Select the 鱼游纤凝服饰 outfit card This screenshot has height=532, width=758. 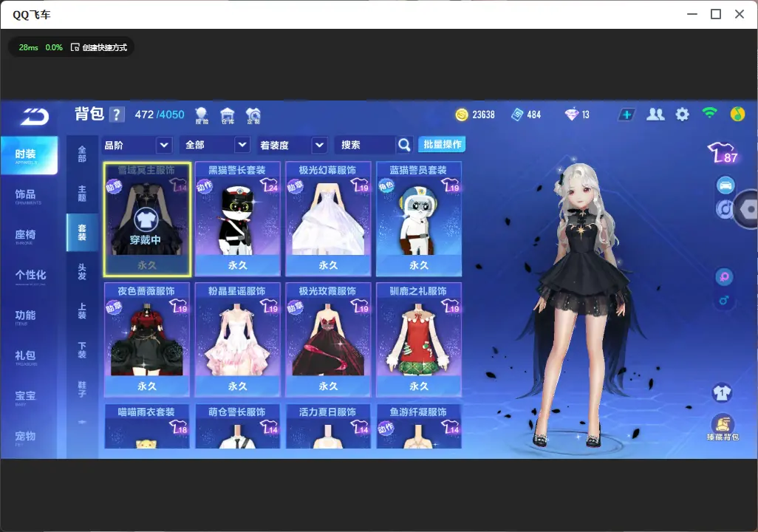point(419,426)
